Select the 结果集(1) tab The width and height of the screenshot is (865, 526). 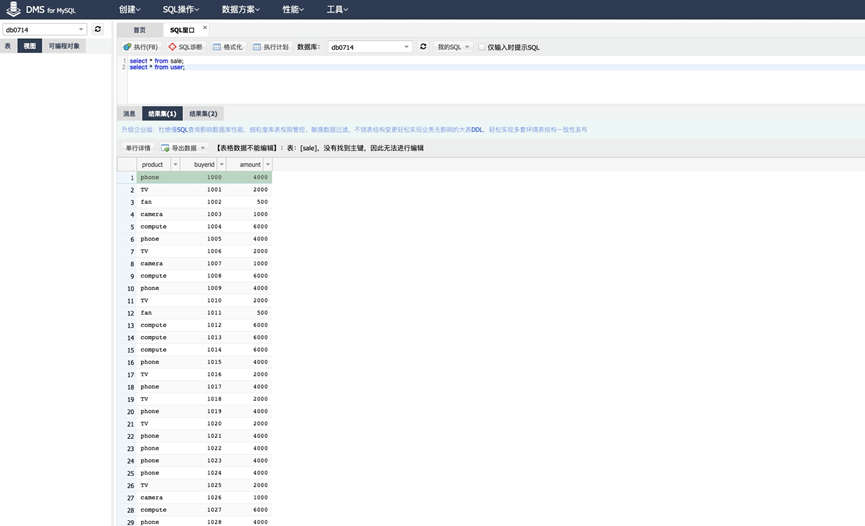click(x=162, y=114)
